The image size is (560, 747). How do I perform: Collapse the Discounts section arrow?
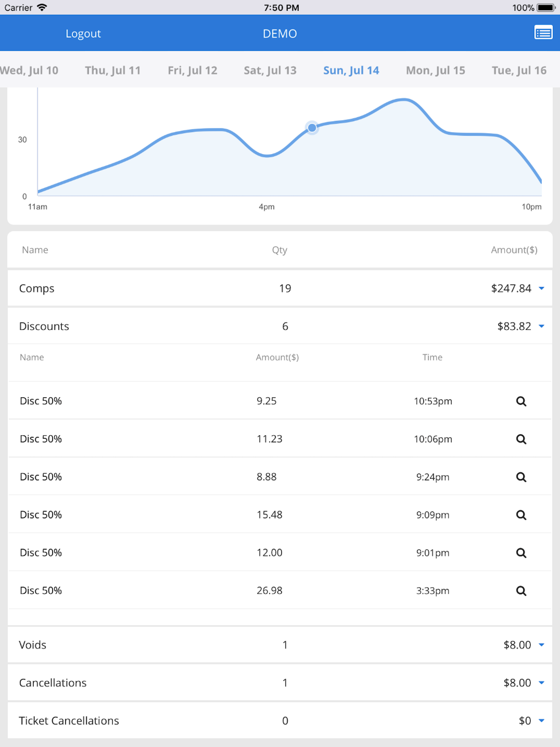pyautogui.click(x=541, y=326)
